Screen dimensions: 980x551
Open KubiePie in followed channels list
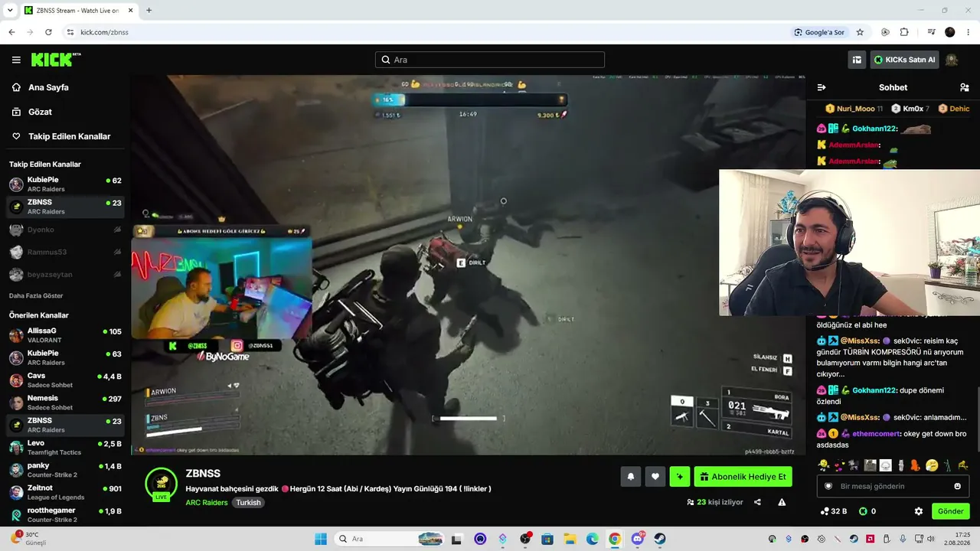65,184
